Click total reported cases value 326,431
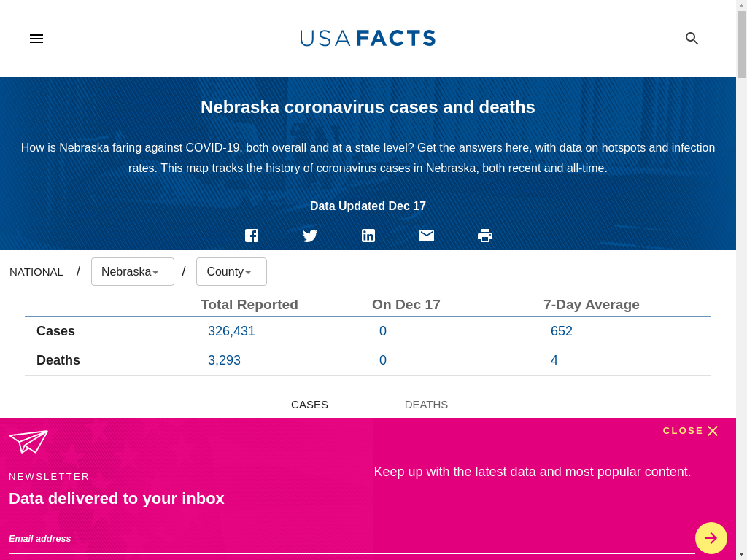 click(x=231, y=331)
